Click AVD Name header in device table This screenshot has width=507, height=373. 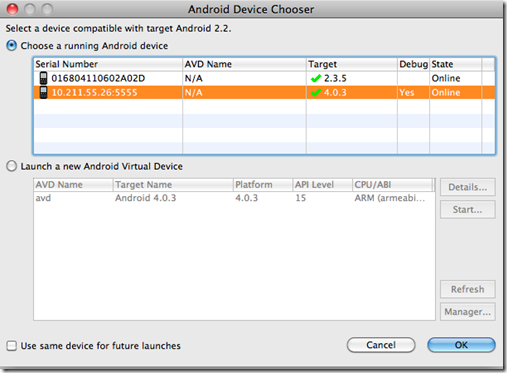coord(244,64)
